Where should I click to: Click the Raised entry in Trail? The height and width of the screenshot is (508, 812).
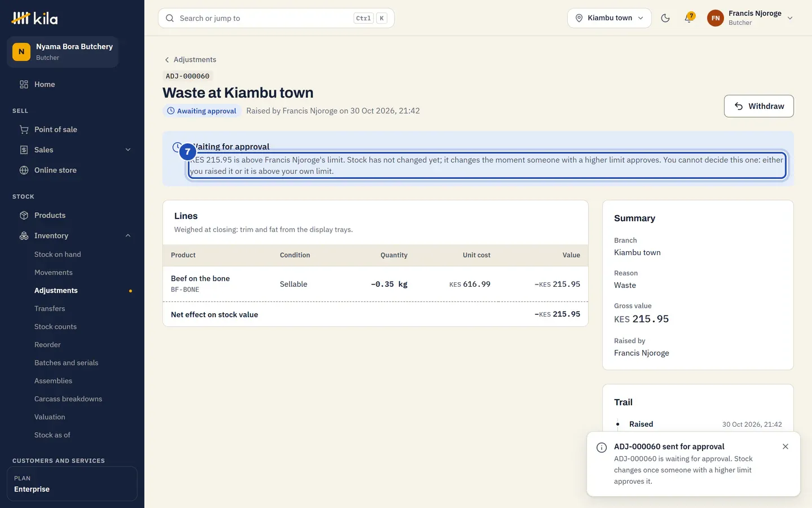point(641,424)
